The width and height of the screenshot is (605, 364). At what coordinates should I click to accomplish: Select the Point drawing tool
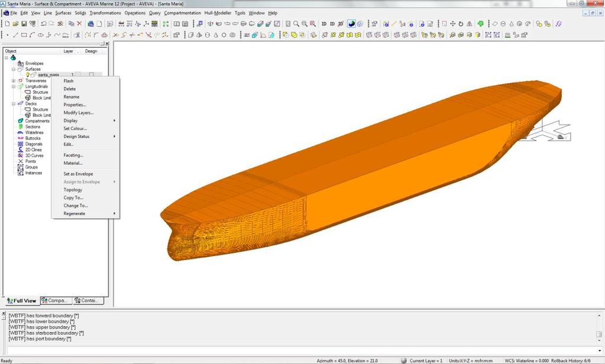click(x=7, y=35)
